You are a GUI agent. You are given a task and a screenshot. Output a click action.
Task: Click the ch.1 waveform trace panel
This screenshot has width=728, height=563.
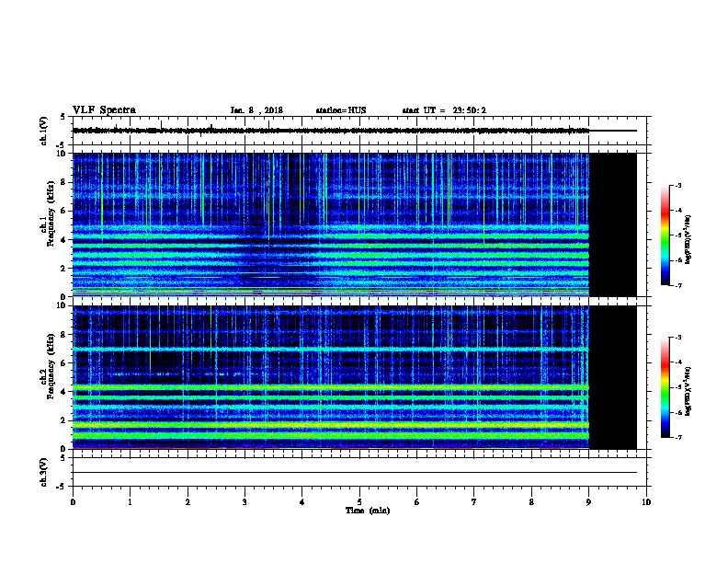click(359, 131)
